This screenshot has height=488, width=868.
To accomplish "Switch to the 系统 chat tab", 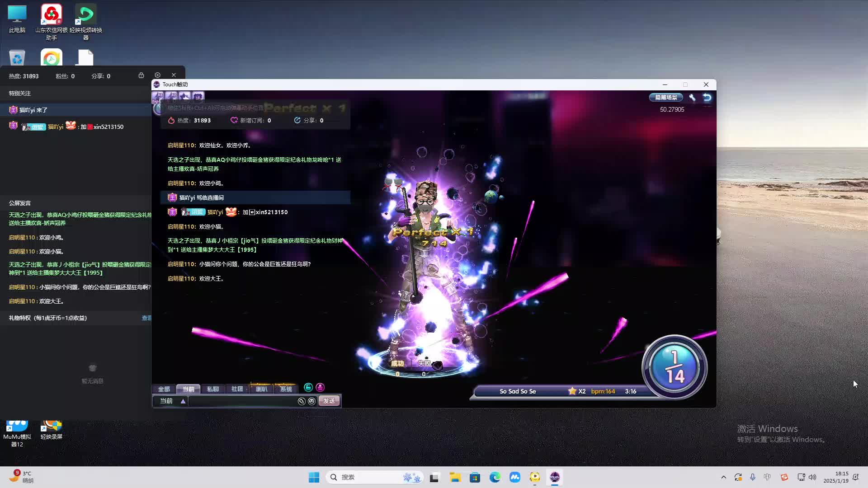I will click(x=286, y=389).
